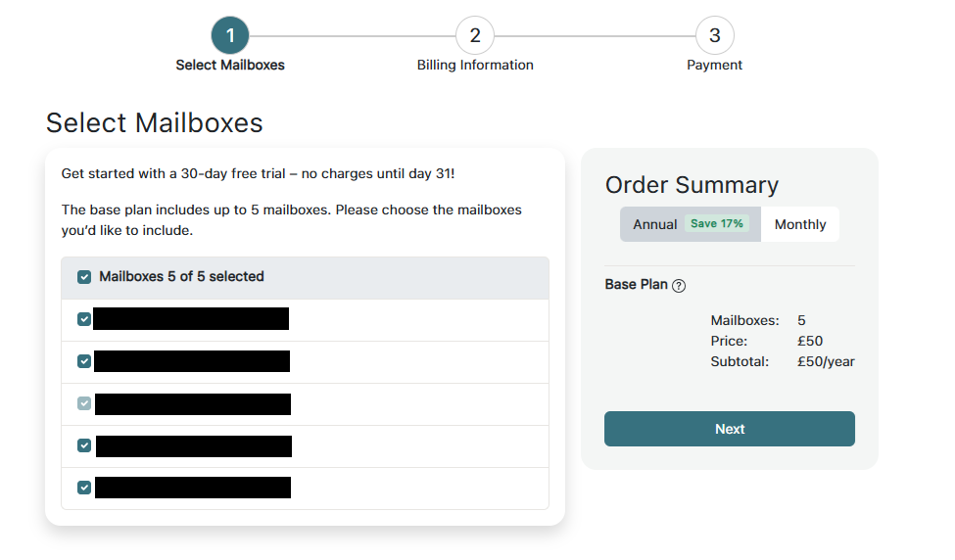This screenshot has width=955, height=560.
Task: Go to the Billing Information step label
Action: pos(475,66)
